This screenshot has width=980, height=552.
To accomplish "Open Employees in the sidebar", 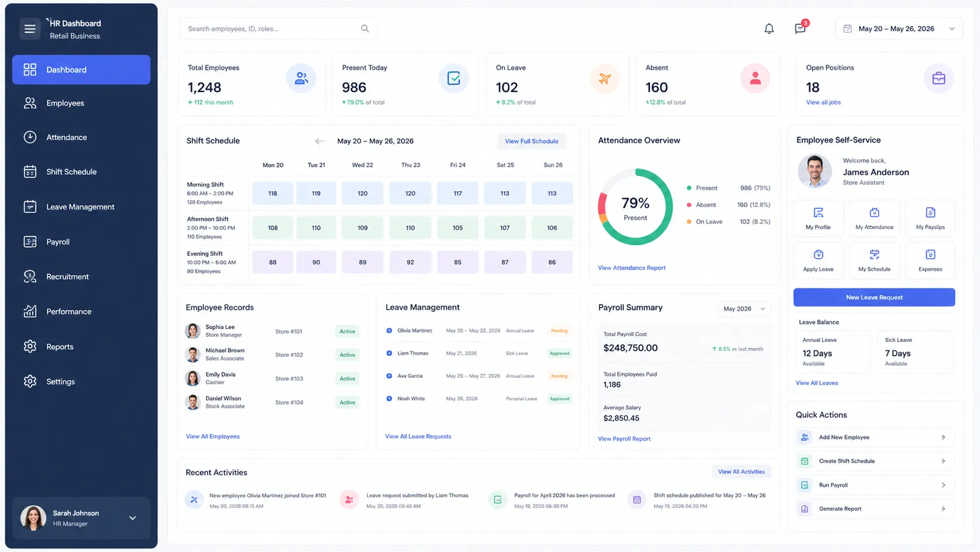I will (x=81, y=103).
